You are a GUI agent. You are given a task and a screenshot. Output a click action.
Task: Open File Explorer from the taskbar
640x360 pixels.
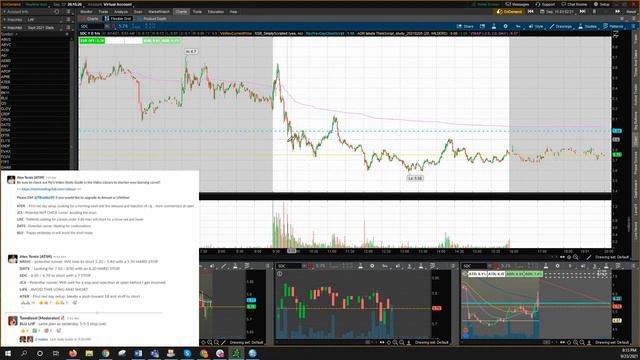point(89,353)
